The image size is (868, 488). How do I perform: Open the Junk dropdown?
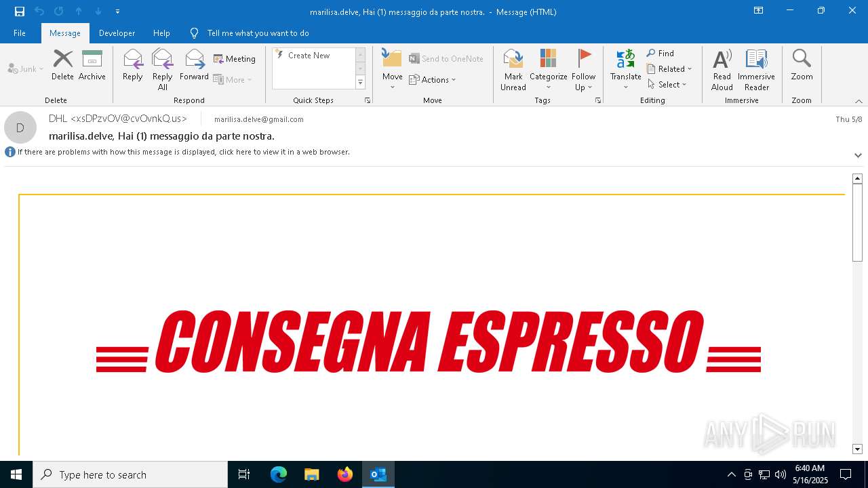pyautogui.click(x=26, y=69)
